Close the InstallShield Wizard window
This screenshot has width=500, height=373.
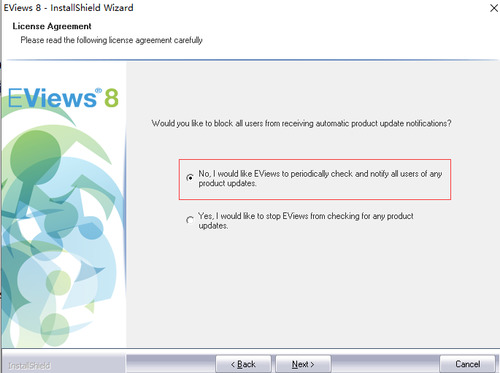[x=494, y=8]
